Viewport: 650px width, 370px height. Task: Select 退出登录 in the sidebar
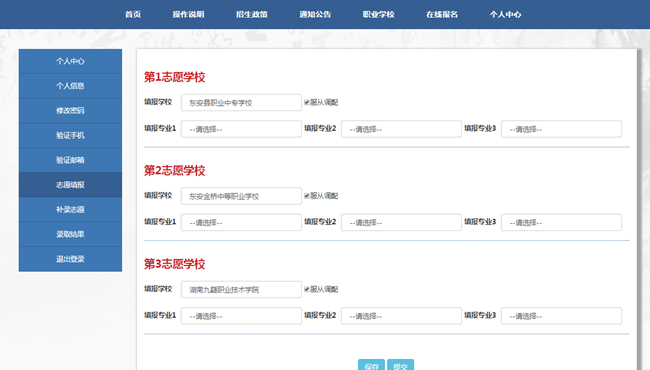tap(70, 259)
